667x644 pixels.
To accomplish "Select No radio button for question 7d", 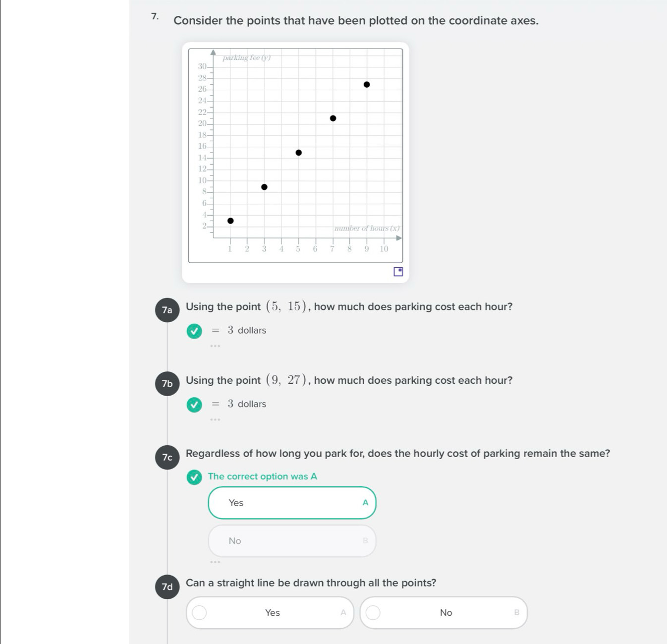I will tap(373, 613).
